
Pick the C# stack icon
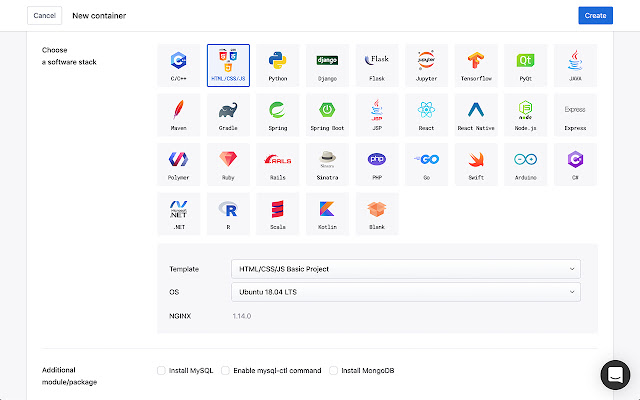(575, 164)
